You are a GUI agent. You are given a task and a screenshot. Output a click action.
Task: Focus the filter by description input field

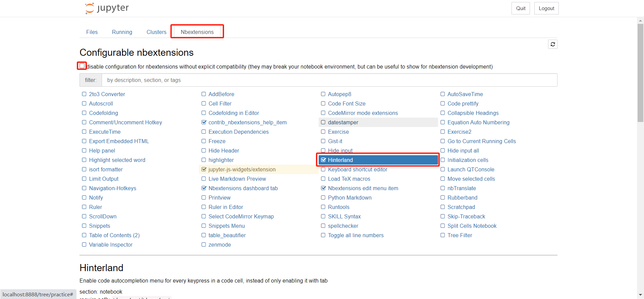[x=329, y=80]
